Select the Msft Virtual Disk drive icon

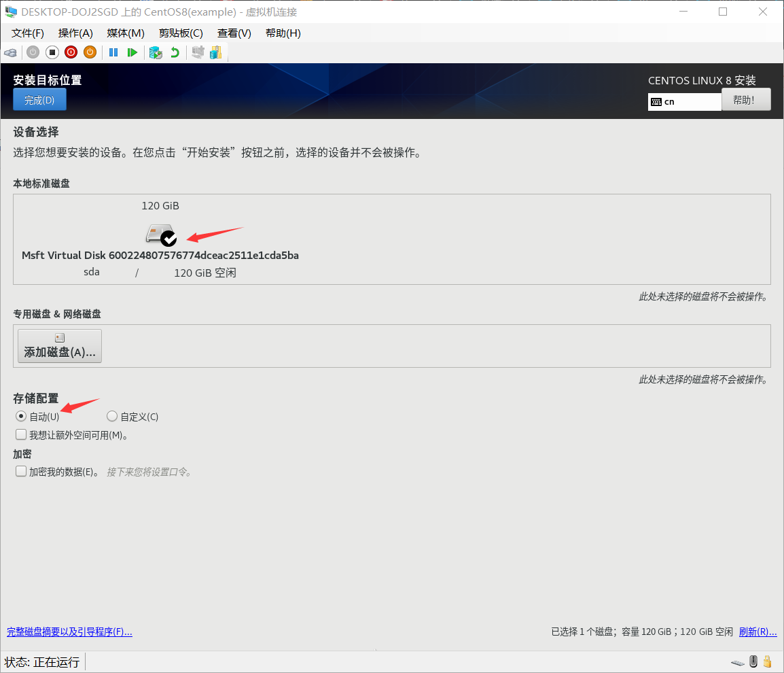pos(161,235)
